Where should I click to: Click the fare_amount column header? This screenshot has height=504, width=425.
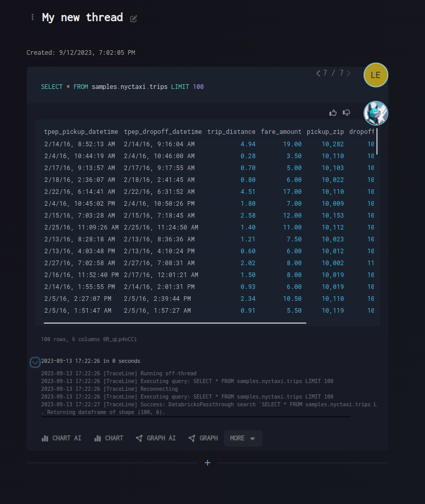[x=281, y=131]
